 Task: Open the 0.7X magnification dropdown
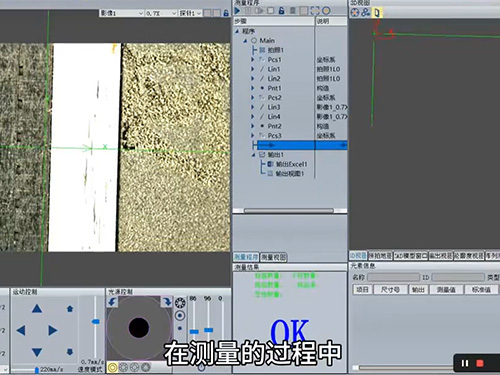[x=161, y=13]
